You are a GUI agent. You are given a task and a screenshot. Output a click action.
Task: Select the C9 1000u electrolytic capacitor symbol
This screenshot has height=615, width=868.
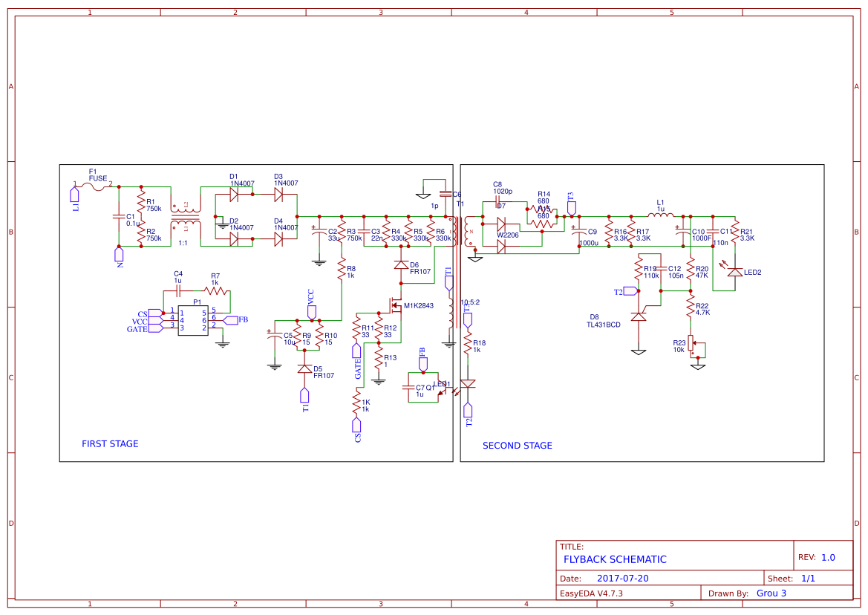point(579,232)
